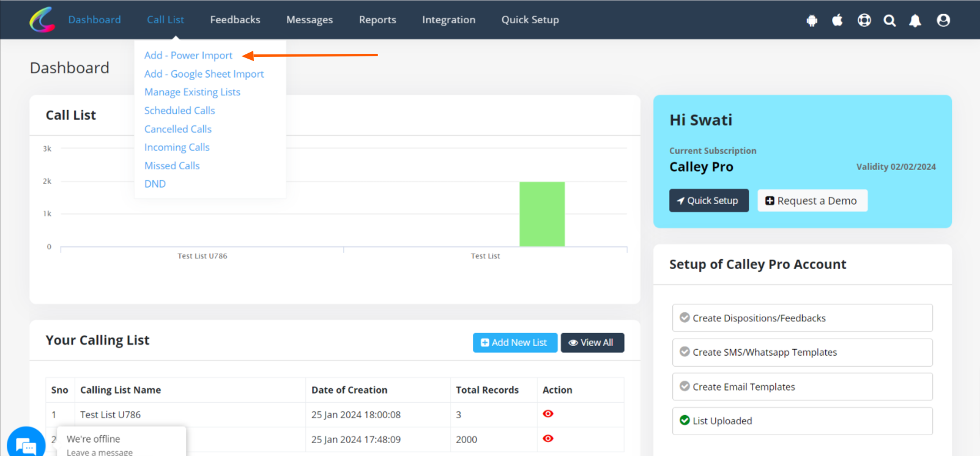The width and height of the screenshot is (980, 456).
Task: Click the search magnifier icon
Action: coord(889,21)
